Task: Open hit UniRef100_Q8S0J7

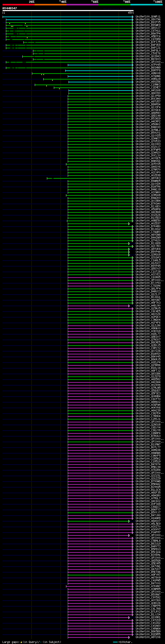Action: (148, 28)
